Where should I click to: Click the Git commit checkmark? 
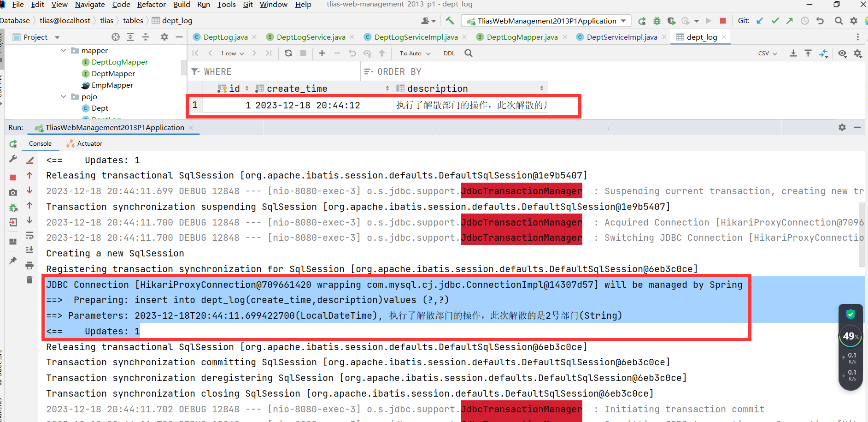coord(775,21)
